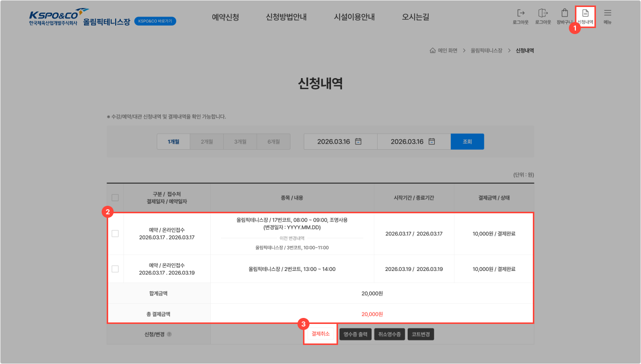
Task: Open the calendar icon for the end date
Action: point(432,142)
